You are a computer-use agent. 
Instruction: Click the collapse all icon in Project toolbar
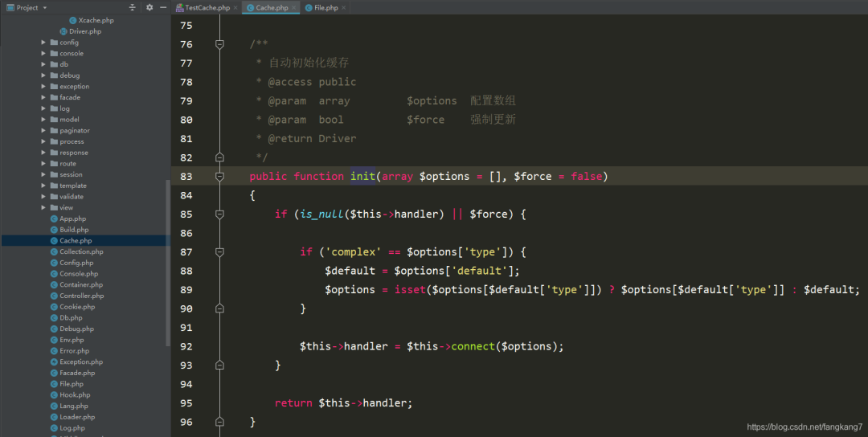click(133, 7)
